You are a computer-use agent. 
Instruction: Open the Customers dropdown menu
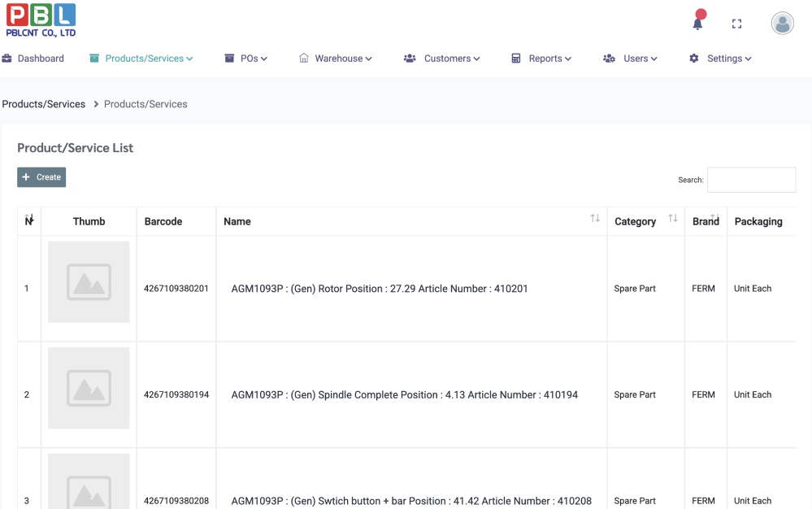point(442,59)
